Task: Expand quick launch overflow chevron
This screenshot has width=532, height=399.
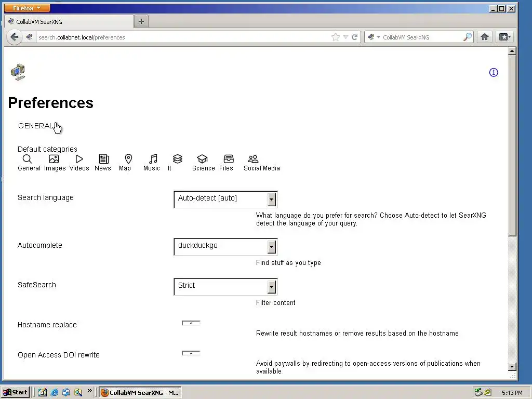Action: click(89, 391)
